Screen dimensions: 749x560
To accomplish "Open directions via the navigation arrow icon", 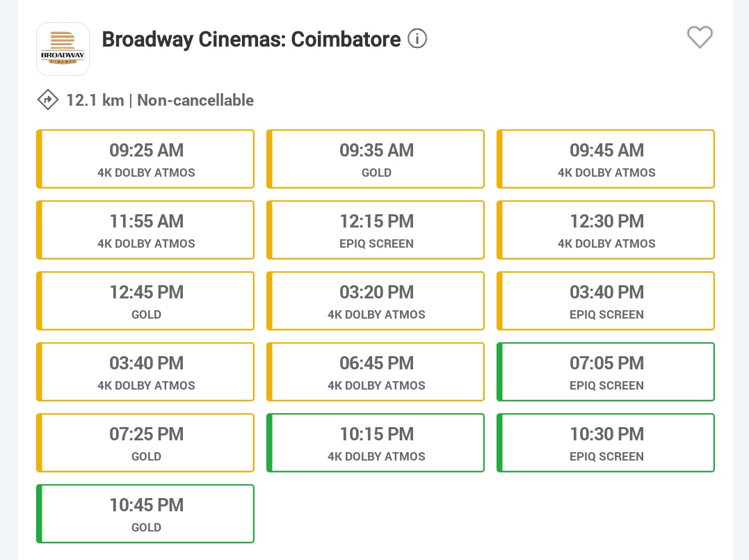I will click(x=48, y=100).
